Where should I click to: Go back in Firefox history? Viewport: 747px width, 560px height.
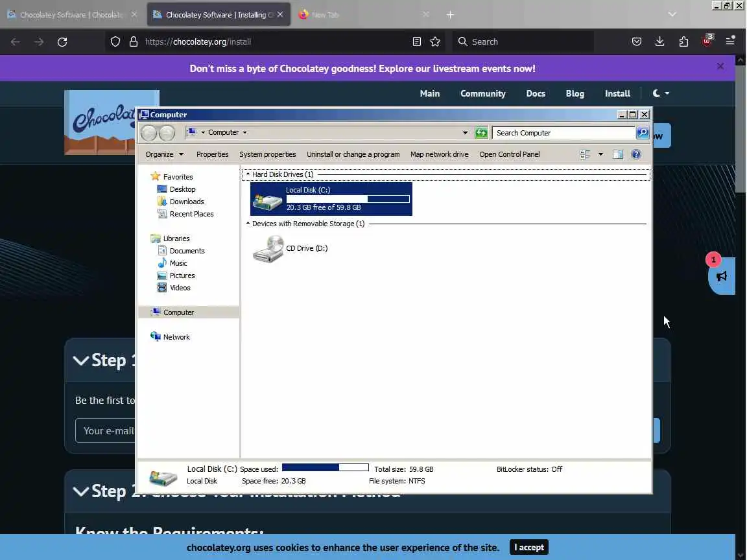[x=16, y=42]
